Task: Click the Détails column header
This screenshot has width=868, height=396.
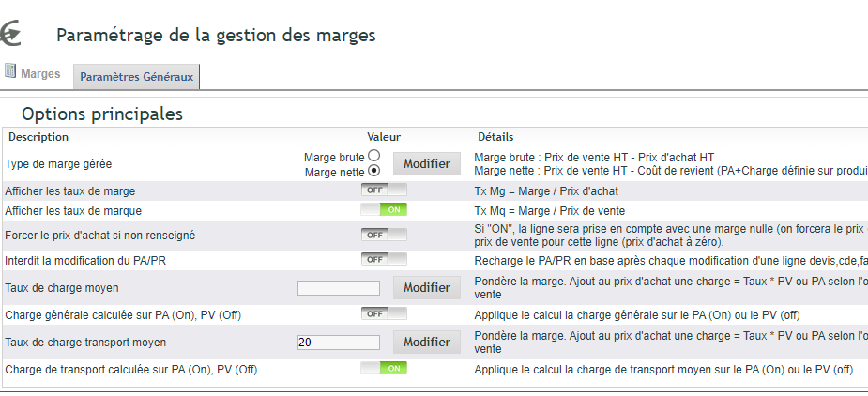Action: pos(495,137)
